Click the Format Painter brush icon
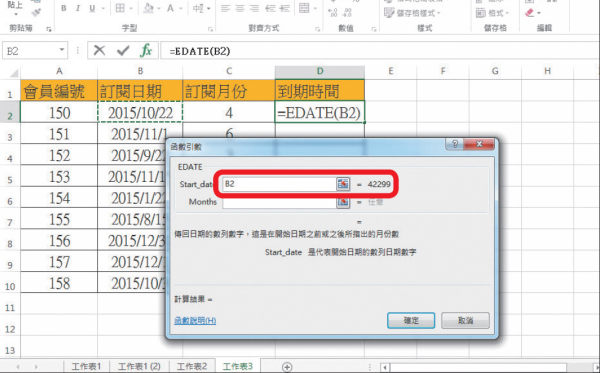Image resolution: width=600 pixels, height=373 pixels. point(36,13)
